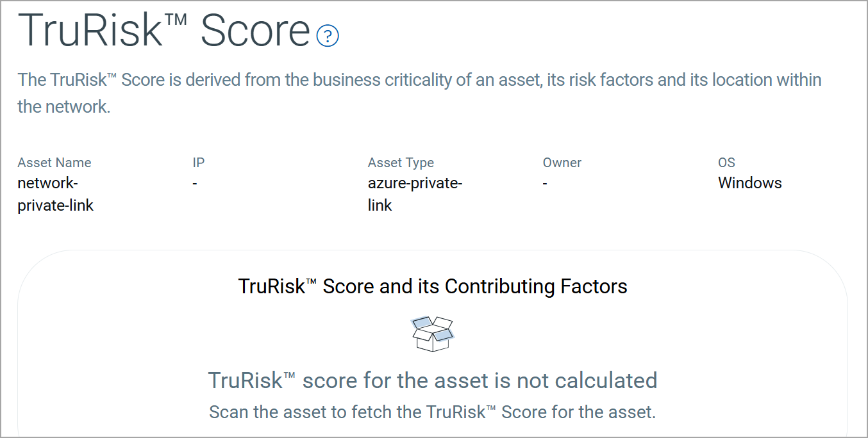Click the 'Scan the asset' instruction text
This screenshot has height=438, width=868.
pos(433,412)
